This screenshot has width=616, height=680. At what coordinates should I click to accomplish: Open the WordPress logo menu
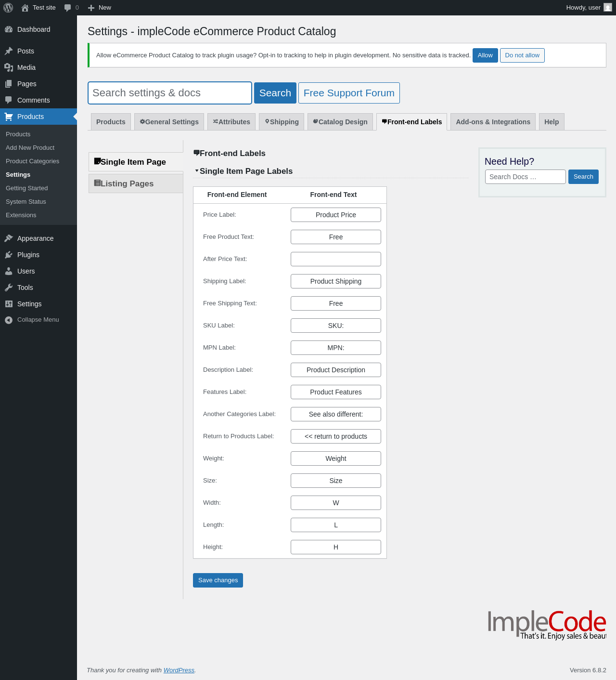tap(8, 8)
